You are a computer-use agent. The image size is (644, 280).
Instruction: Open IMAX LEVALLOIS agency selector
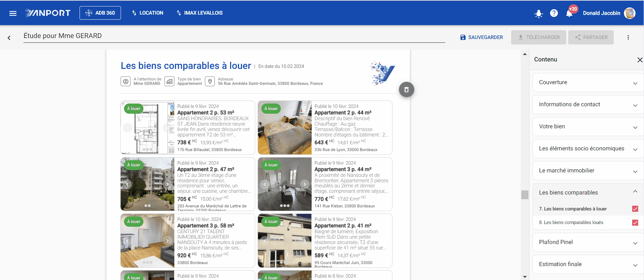coord(199,13)
